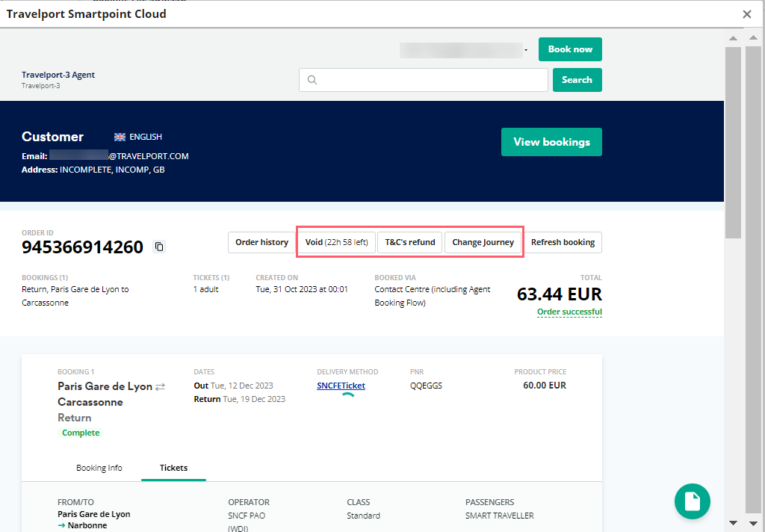
Task: Void the order with 22h 58 left
Action: 337,242
